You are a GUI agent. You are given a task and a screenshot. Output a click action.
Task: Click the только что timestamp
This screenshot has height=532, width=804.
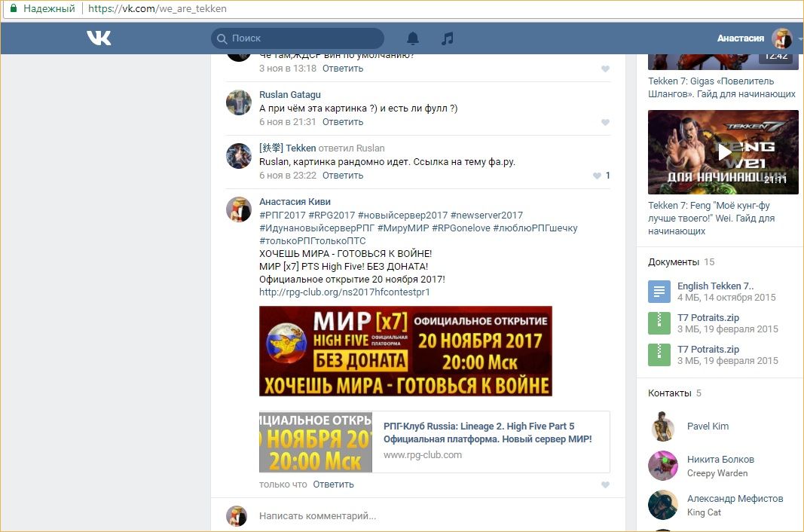click(x=283, y=485)
